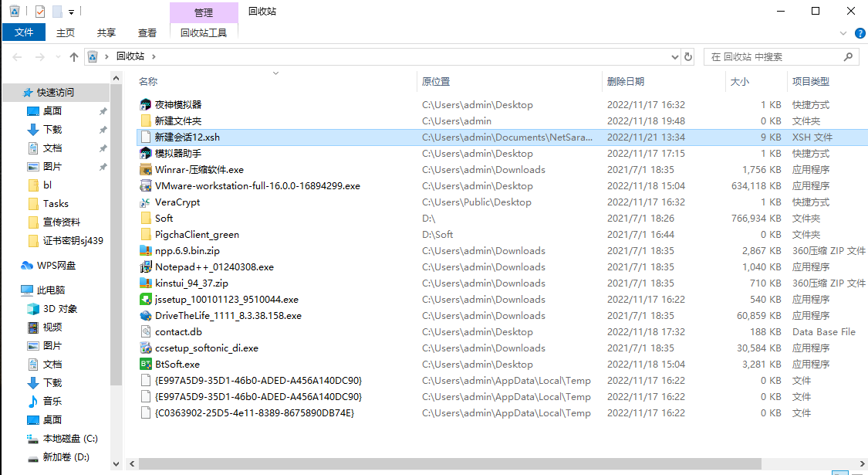
Task: Open the 文件 menu
Action: pyautogui.click(x=24, y=32)
